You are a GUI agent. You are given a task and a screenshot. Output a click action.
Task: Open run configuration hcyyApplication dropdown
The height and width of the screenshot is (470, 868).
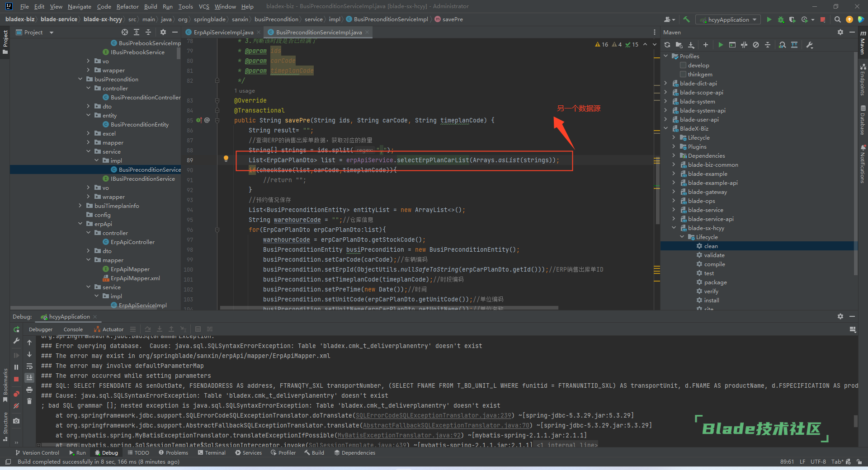(728, 19)
